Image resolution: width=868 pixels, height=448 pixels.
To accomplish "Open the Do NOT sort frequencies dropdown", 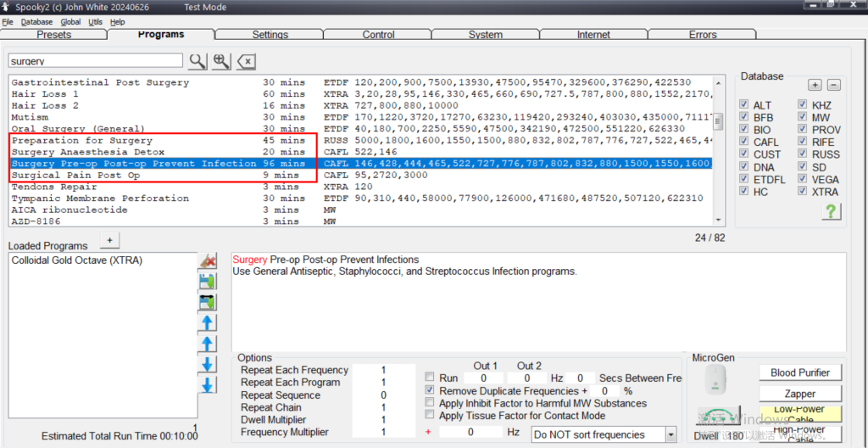I will click(x=671, y=434).
